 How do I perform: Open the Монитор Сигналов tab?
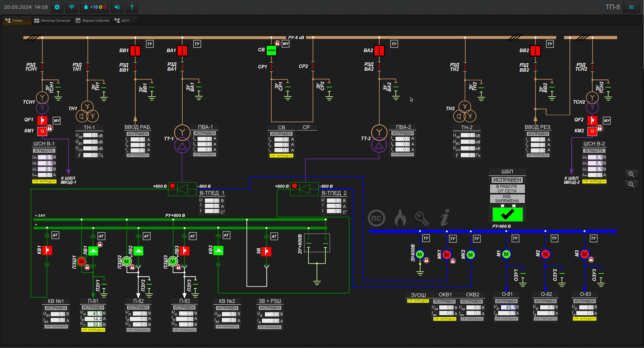[52, 21]
